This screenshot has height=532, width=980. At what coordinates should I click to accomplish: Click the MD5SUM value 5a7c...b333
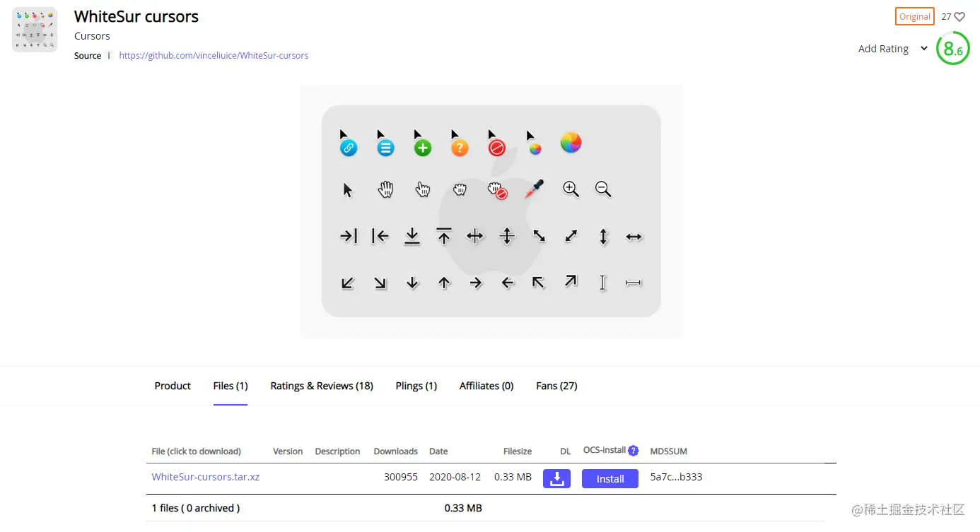coord(676,477)
